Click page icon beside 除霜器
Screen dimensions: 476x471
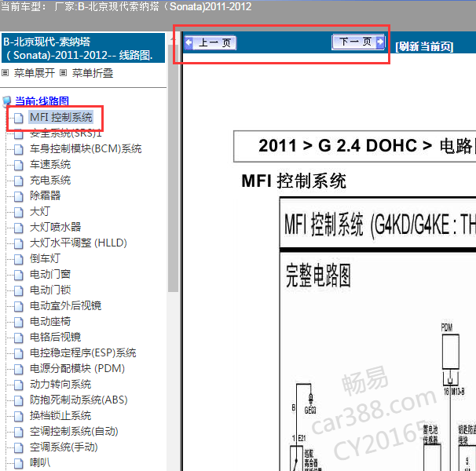coord(19,196)
